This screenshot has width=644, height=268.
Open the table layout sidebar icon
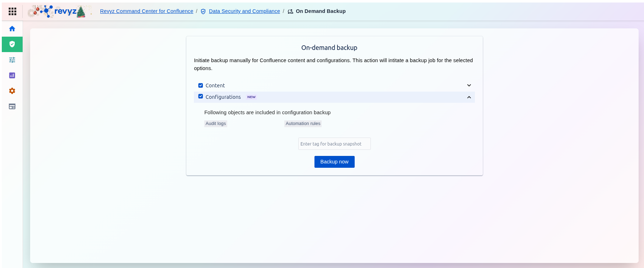click(12, 106)
